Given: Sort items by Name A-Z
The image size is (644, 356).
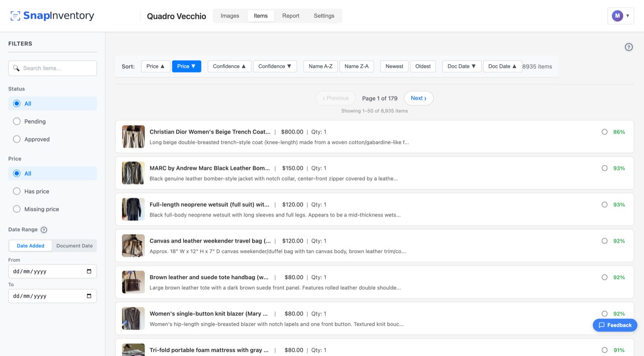Looking at the screenshot, I should tap(321, 66).
